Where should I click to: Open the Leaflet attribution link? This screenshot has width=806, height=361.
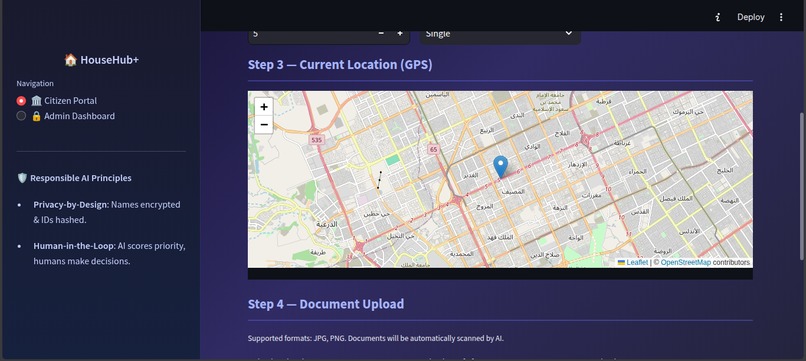pos(637,263)
